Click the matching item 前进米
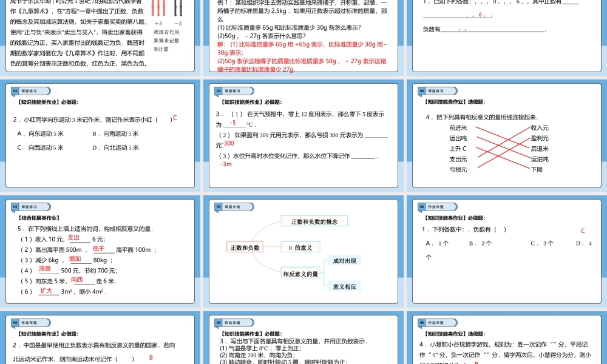The image size is (607, 364). pyautogui.click(x=458, y=127)
